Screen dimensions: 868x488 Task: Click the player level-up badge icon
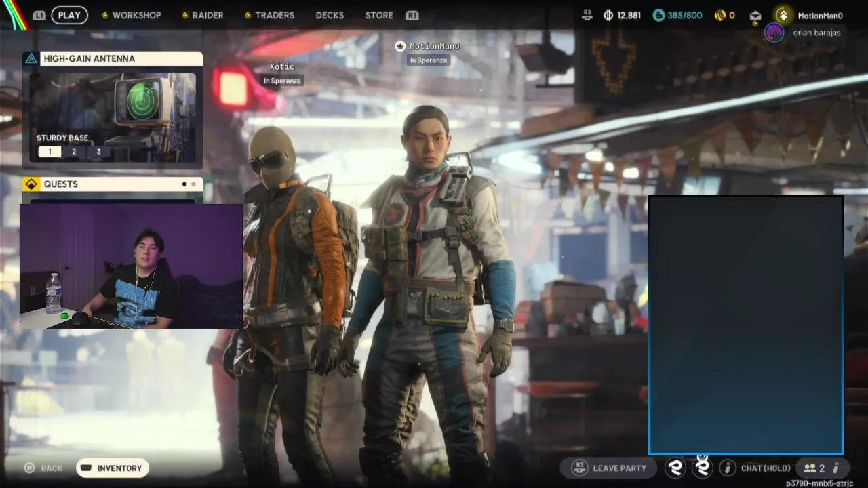[x=783, y=15]
